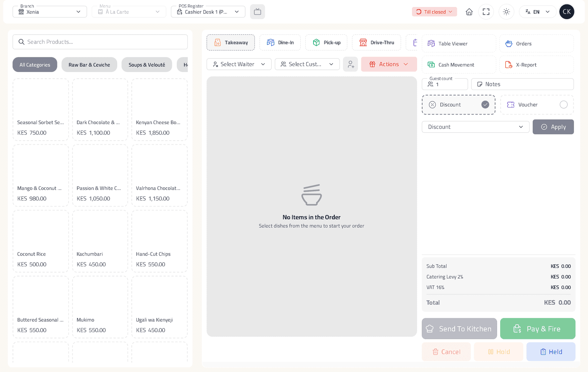Open the Held orders button
Viewport: 588px width, 372px height.
point(551,352)
